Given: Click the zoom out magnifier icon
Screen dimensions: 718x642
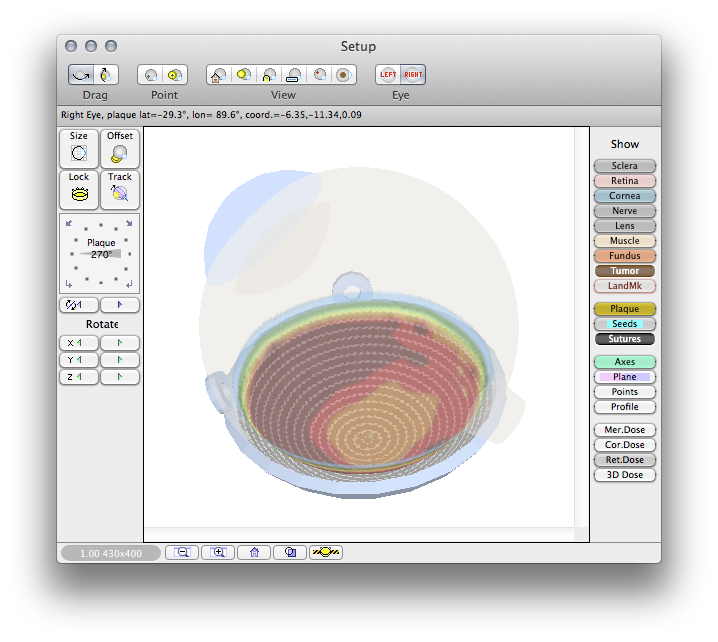Looking at the screenshot, I should [x=182, y=552].
